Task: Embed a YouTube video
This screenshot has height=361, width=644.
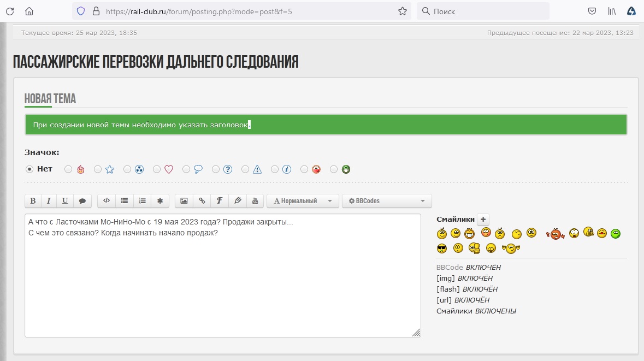Action: 255,201
